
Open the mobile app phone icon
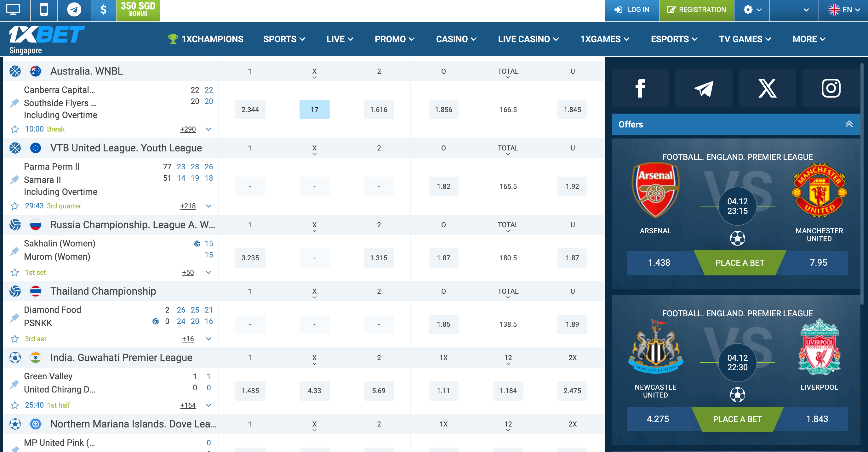[x=44, y=9]
